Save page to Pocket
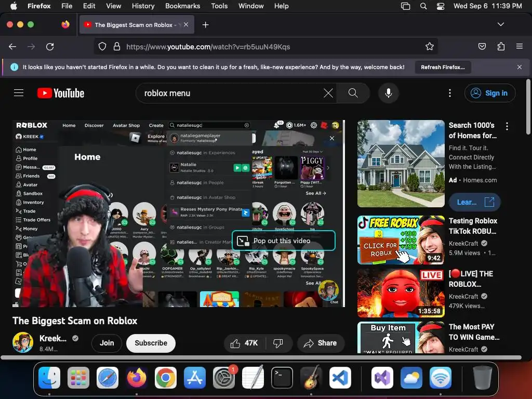 (x=482, y=46)
